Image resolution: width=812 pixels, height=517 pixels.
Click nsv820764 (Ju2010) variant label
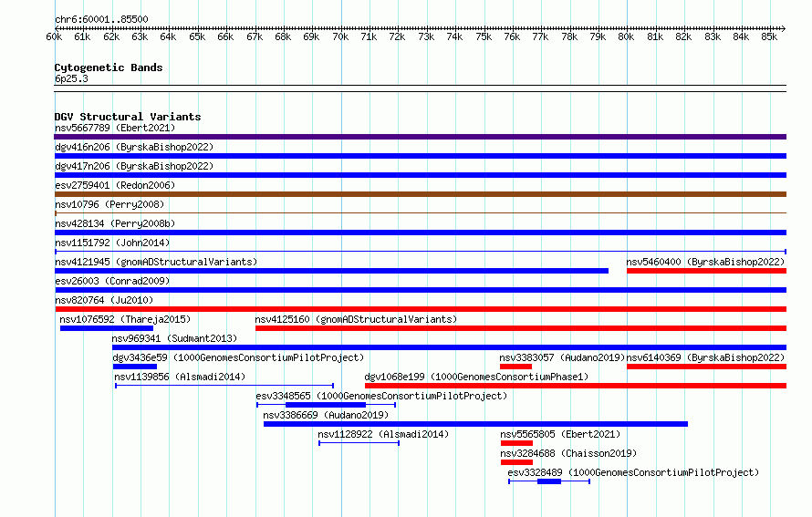point(104,300)
